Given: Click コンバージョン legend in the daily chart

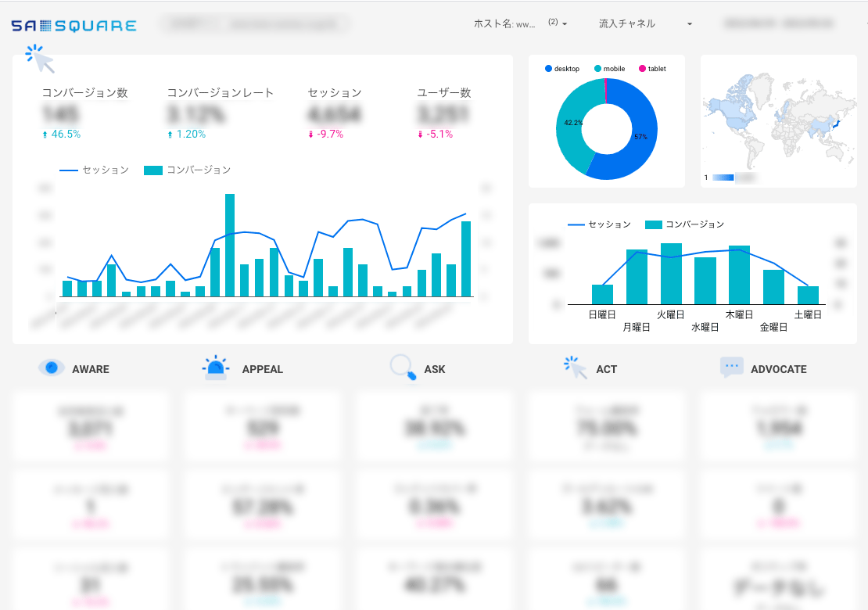Looking at the screenshot, I should [x=187, y=170].
